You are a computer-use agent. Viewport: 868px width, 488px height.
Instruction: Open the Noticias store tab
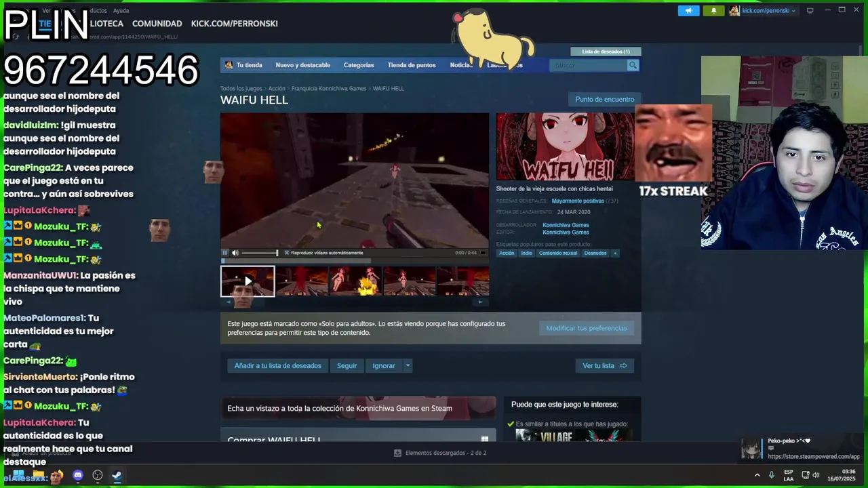(x=460, y=65)
